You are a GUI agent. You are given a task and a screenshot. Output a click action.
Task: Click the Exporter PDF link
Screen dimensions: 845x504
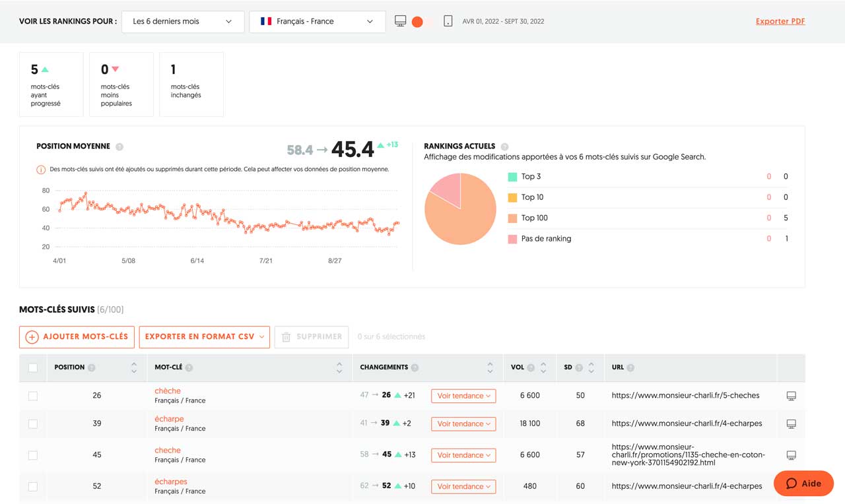(x=780, y=21)
